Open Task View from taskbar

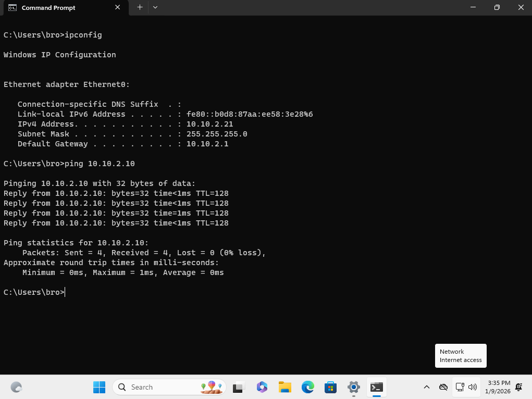coord(239,387)
